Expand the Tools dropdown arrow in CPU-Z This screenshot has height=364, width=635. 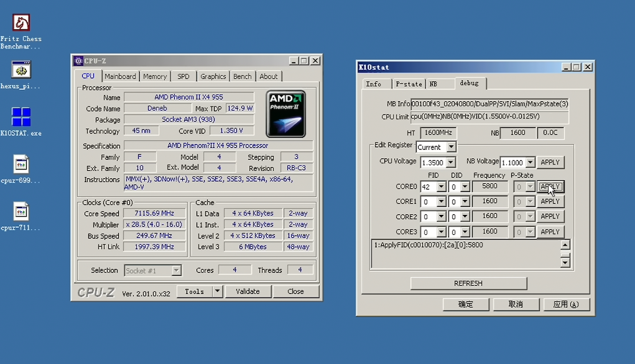[218, 291]
